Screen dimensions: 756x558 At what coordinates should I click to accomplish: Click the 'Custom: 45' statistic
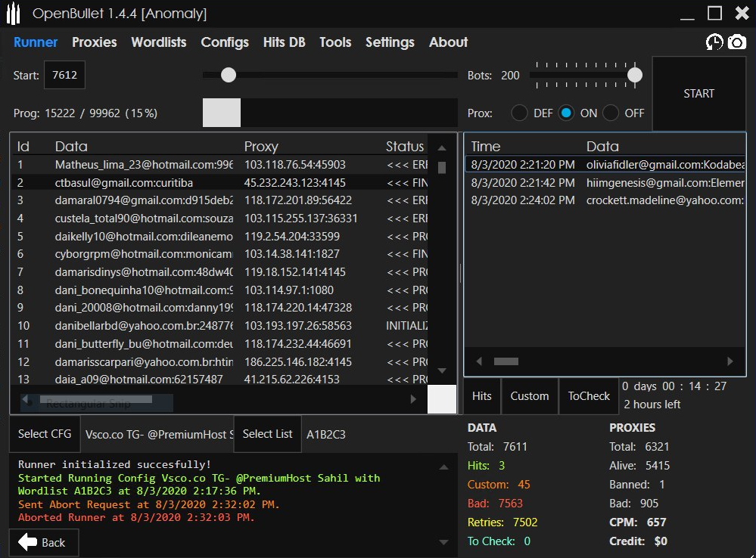coord(499,484)
